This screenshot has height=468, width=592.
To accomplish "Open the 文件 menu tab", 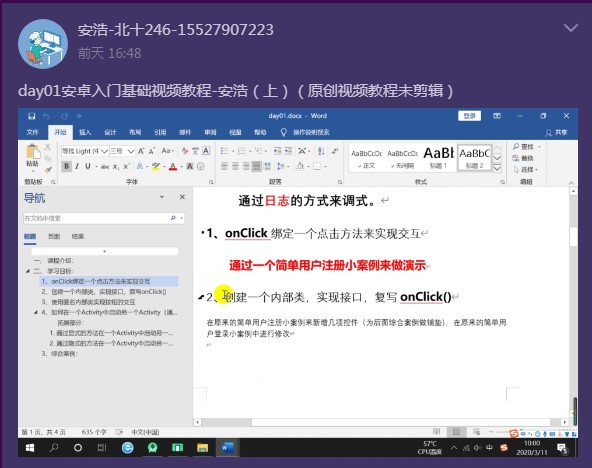I will coord(32,132).
